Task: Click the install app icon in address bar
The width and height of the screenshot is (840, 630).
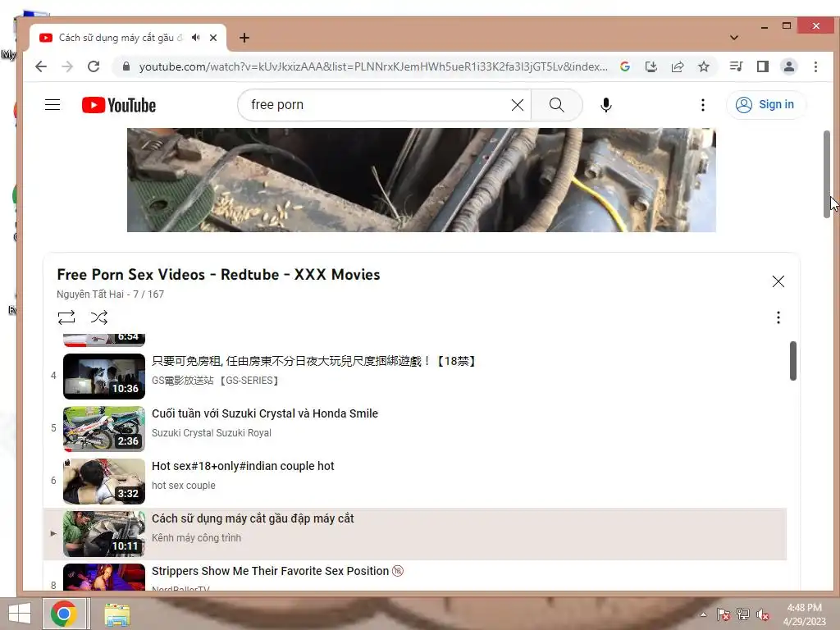Action: click(x=651, y=66)
